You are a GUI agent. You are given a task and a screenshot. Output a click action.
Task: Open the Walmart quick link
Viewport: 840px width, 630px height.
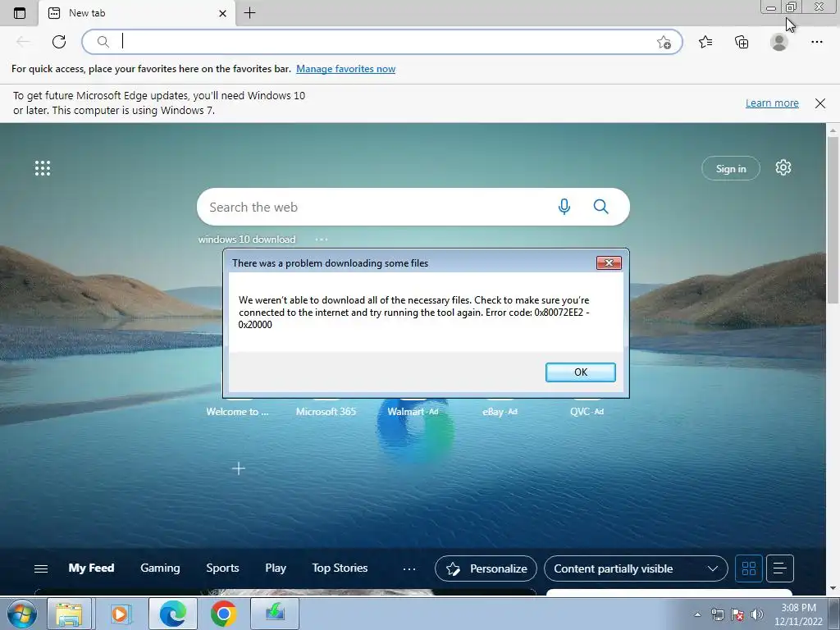pyautogui.click(x=413, y=412)
